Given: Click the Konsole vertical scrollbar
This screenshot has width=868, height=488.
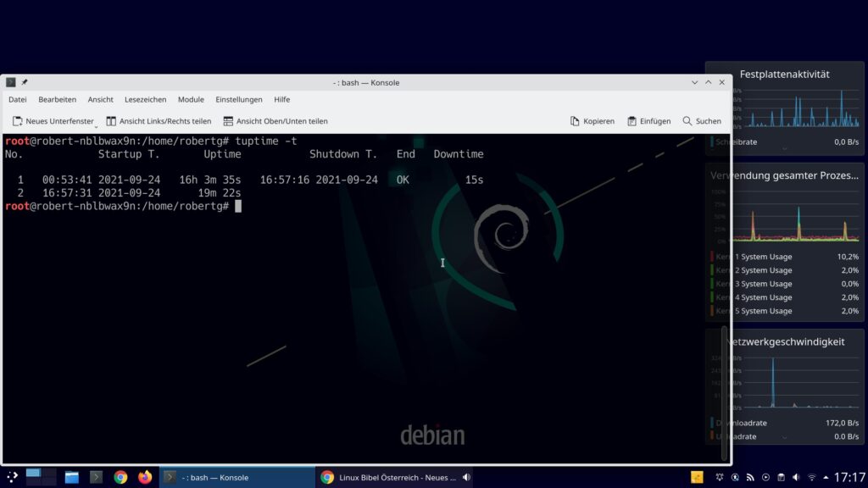Looking at the screenshot, I should (724, 393).
